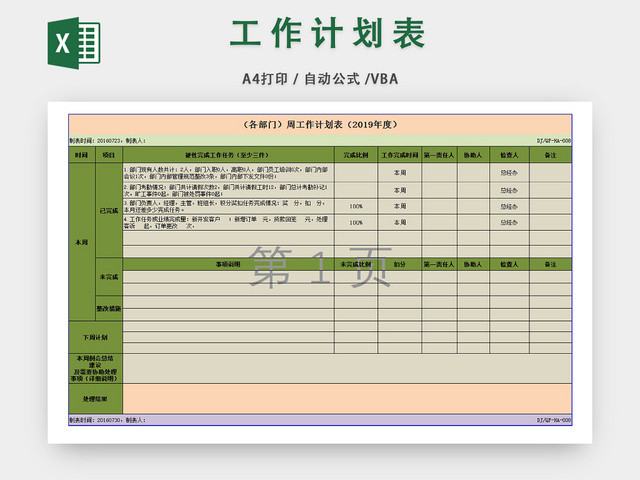Viewport: 640px width, 480px height.
Task: Click the 未完成比例 header cell
Action: (x=356, y=263)
